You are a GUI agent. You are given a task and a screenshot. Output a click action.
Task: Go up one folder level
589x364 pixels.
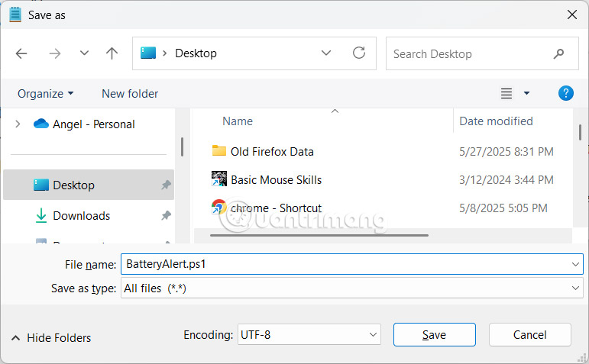[112, 53]
